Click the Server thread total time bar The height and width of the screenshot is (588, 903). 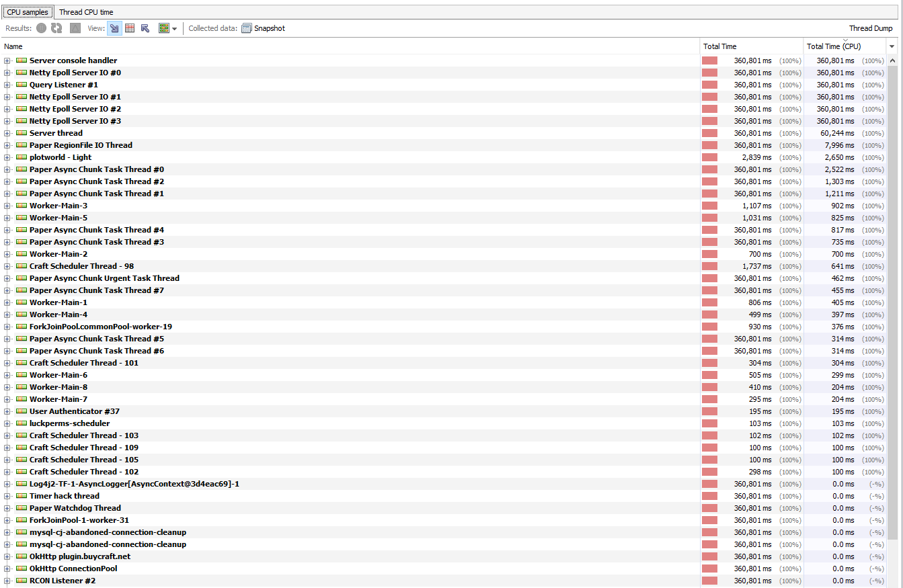(710, 133)
